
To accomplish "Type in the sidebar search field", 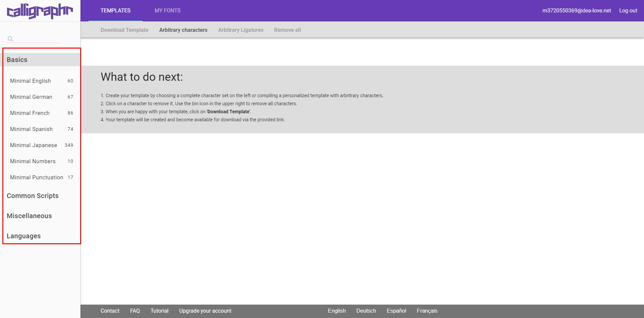I will click(x=37, y=39).
